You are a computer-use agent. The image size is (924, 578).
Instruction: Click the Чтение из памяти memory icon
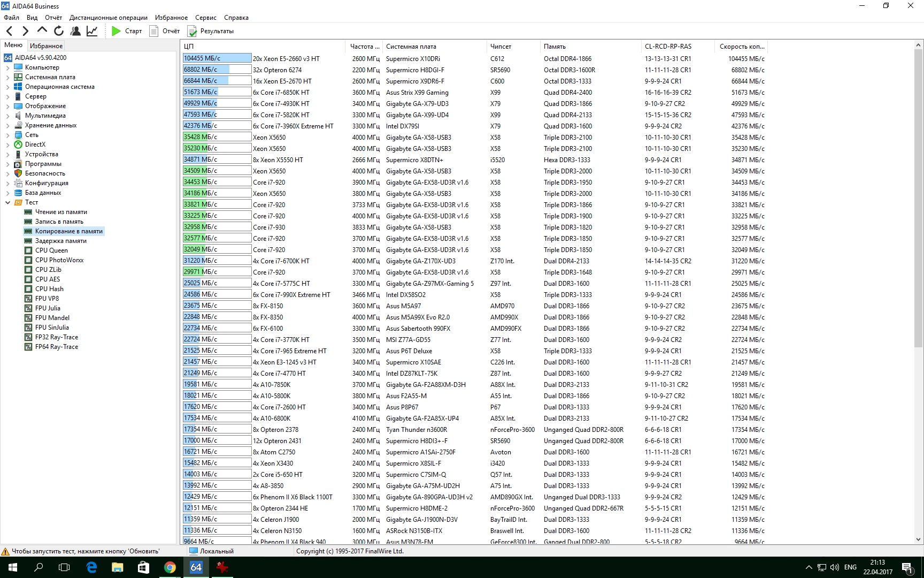click(28, 212)
